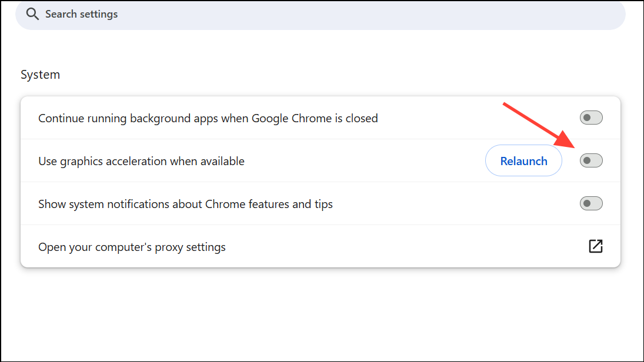Open the external link icon for proxy settings
Screen dimensions: 644x362
[x=596, y=247]
